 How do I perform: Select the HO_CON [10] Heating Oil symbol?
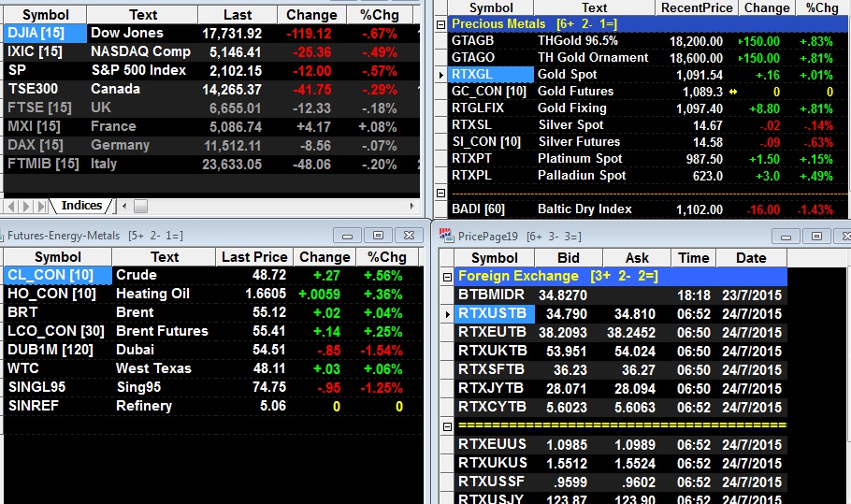[x=58, y=294]
